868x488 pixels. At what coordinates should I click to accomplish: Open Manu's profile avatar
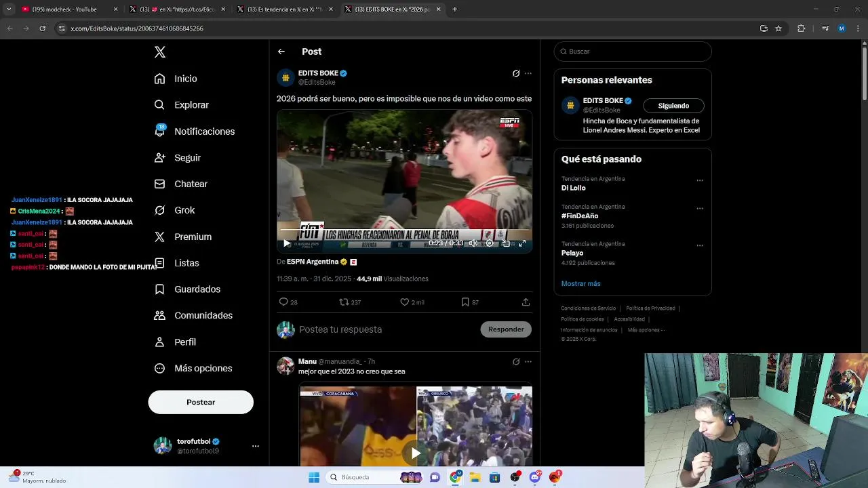pyautogui.click(x=285, y=366)
